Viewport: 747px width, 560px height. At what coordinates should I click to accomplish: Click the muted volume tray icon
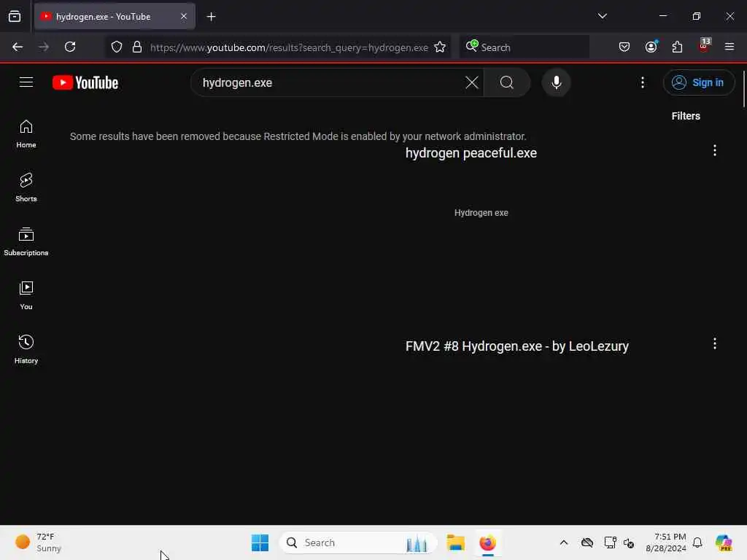(629, 542)
